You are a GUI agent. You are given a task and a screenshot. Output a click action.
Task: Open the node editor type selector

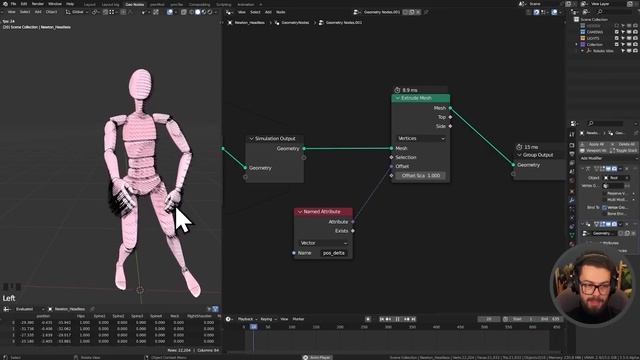click(230, 12)
